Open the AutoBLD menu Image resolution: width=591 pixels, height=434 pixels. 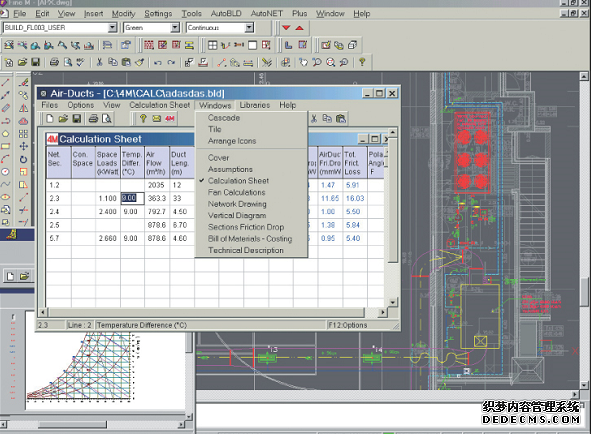click(226, 14)
